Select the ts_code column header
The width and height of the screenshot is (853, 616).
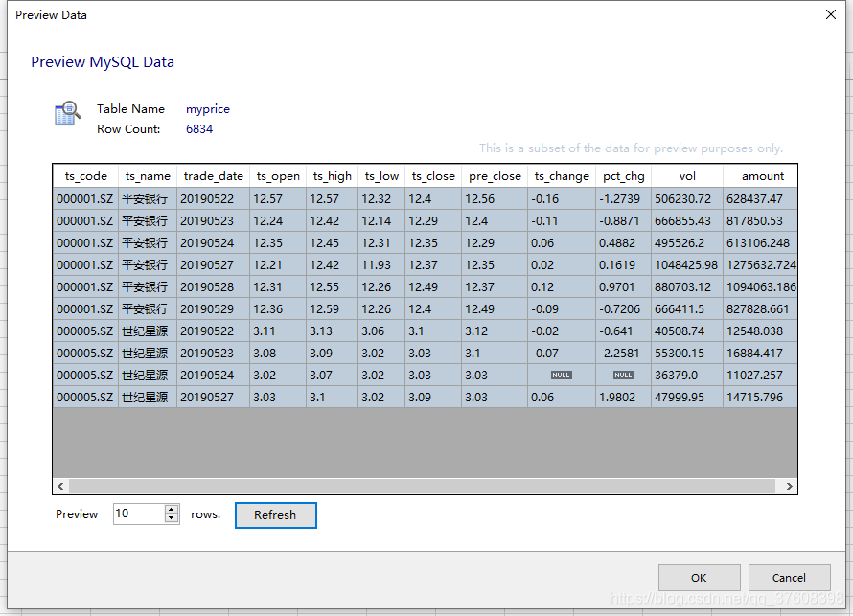pos(86,176)
